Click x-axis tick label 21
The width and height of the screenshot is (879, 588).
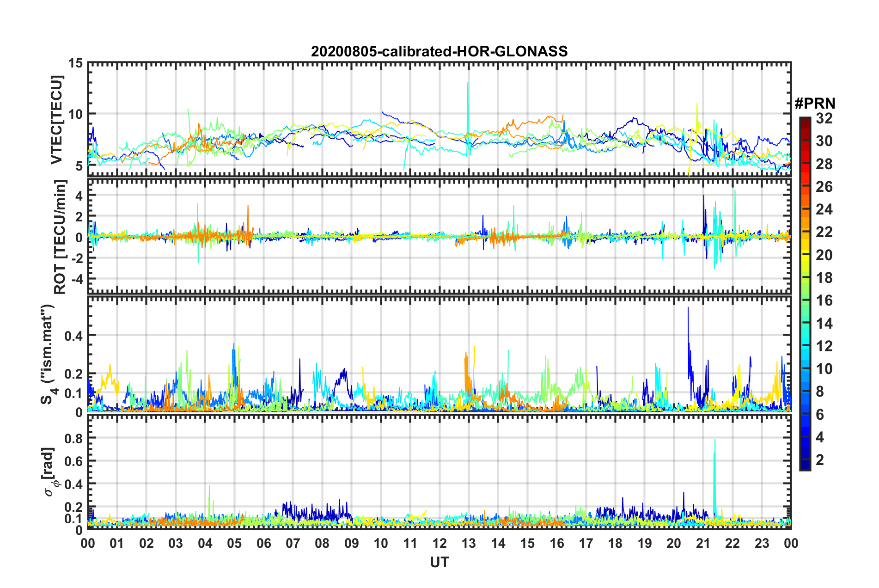(703, 543)
